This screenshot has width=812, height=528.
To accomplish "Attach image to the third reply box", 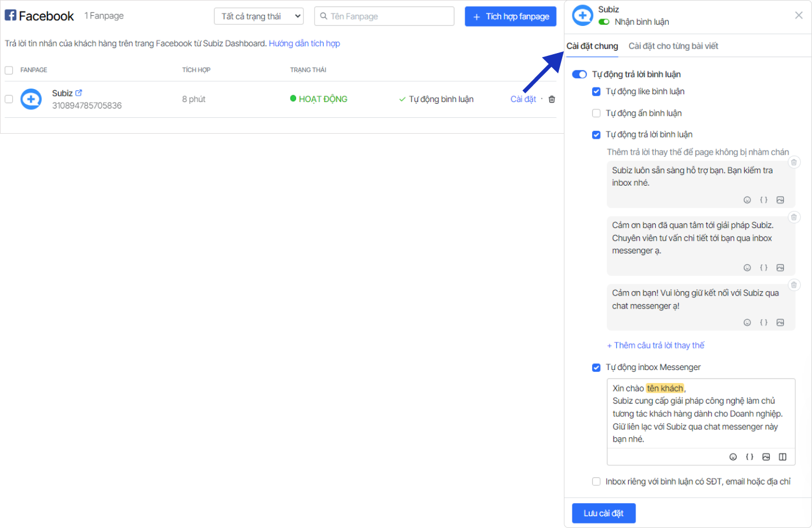I will pyautogui.click(x=780, y=323).
